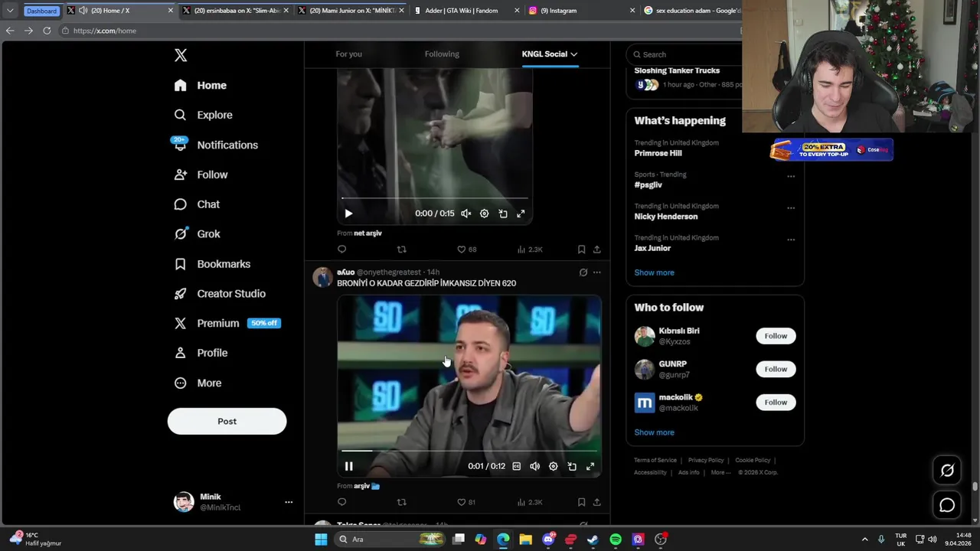The height and width of the screenshot is (551, 980).
Task: Toggle picture-in-picture on 0:12 video
Action: (x=572, y=466)
